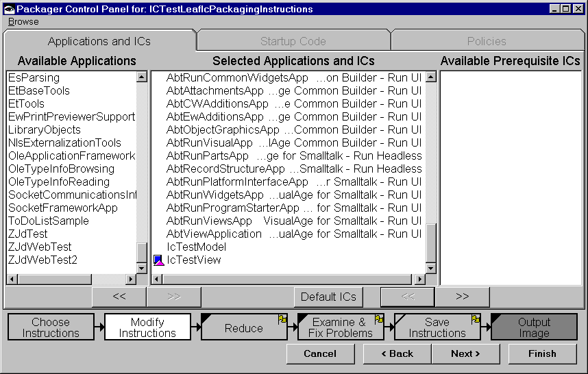588x374 pixels.
Task: Go to the Choose Instructions step
Action: tap(51, 327)
